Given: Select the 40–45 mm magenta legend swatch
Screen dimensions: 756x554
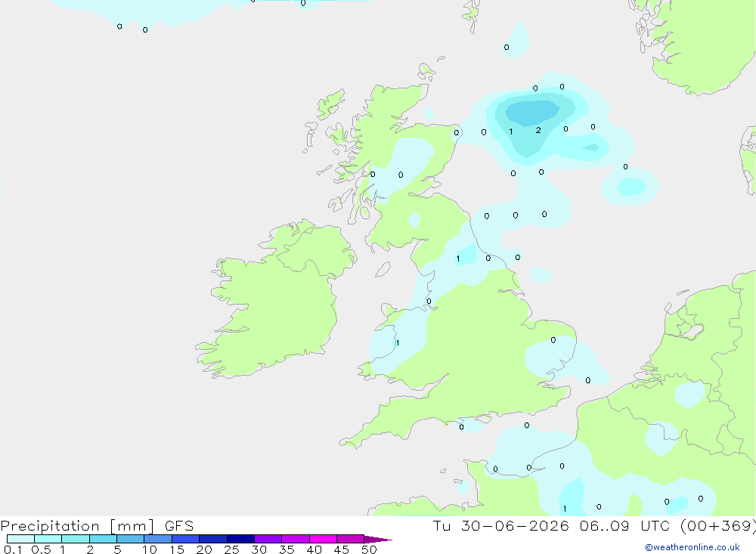Looking at the screenshot, I should (323, 539).
